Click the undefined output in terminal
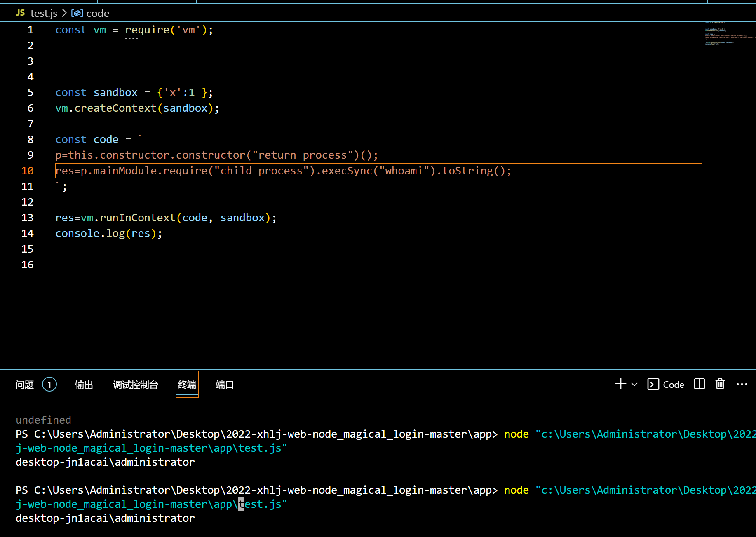Viewport: 756px width, 537px height. (x=43, y=420)
